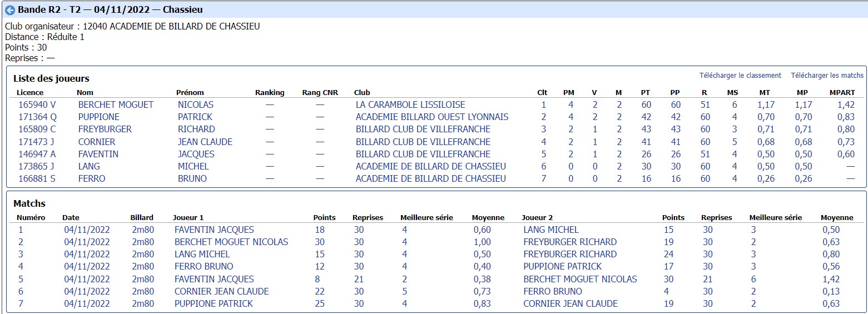Image resolution: width=868 pixels, height=314 pixels.
Task: Click match 2 average value 1,00
Action: 482,242
